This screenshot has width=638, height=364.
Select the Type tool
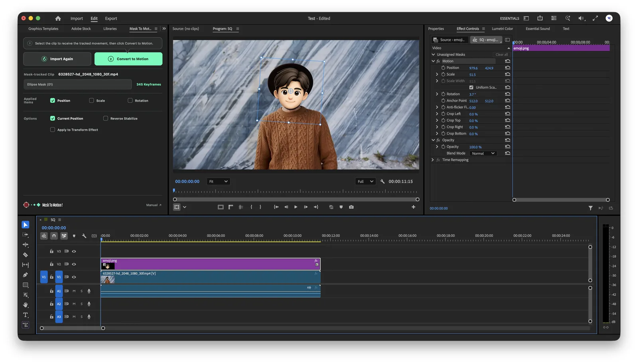(26, 315)
